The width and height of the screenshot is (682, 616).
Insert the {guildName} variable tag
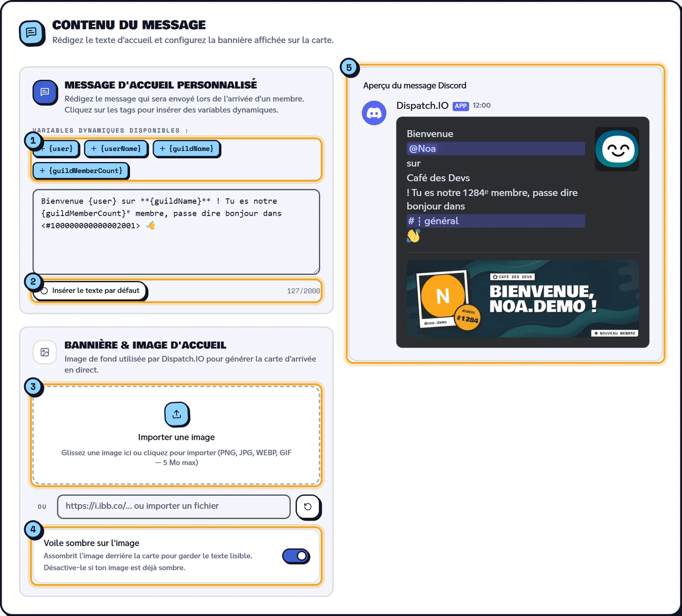pos(187,148)
